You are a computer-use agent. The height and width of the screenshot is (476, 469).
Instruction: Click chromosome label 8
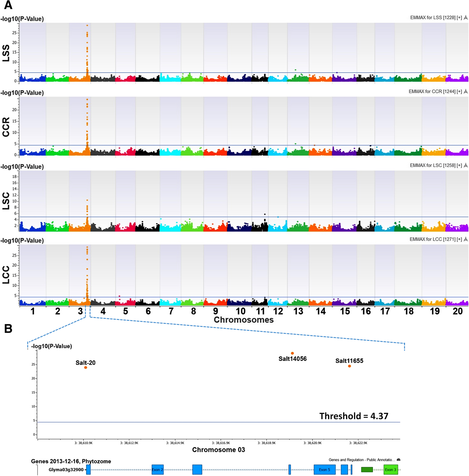193,311
